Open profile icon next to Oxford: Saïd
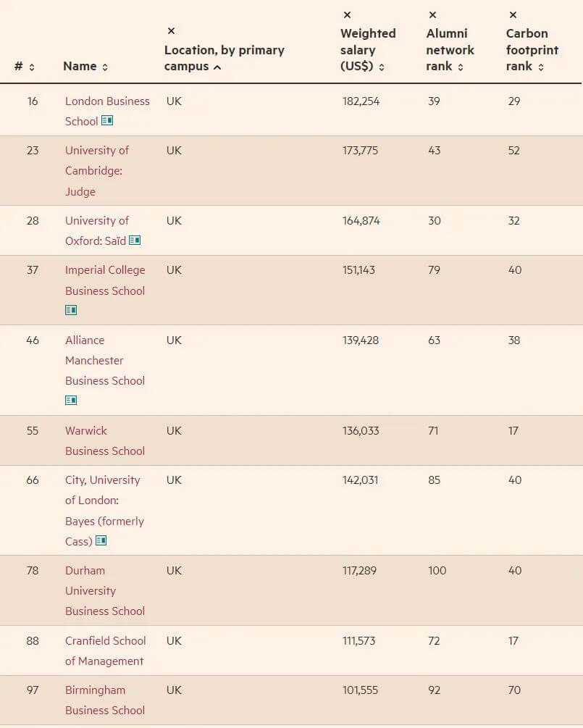The image size is (583, 728). pyautogui.click(x=135, y=240)
